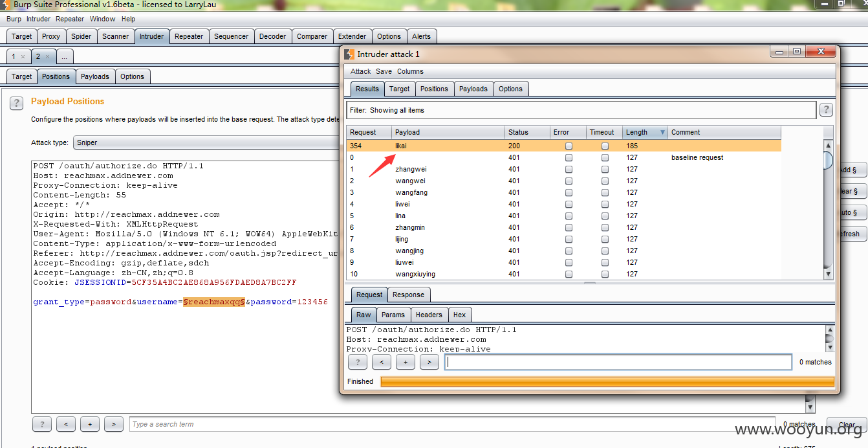Open the Response tab in attack window

click(x=409, y=295)
